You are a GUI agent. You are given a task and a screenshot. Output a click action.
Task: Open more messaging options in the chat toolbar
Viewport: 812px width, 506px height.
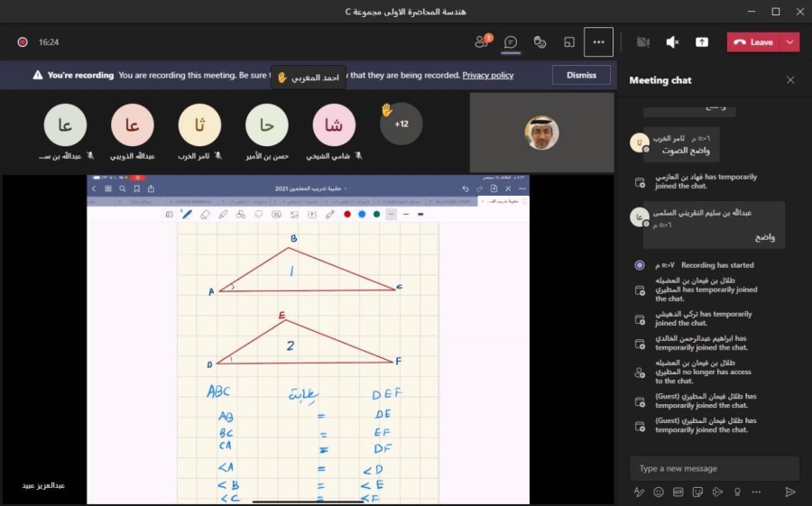point(758,492)
